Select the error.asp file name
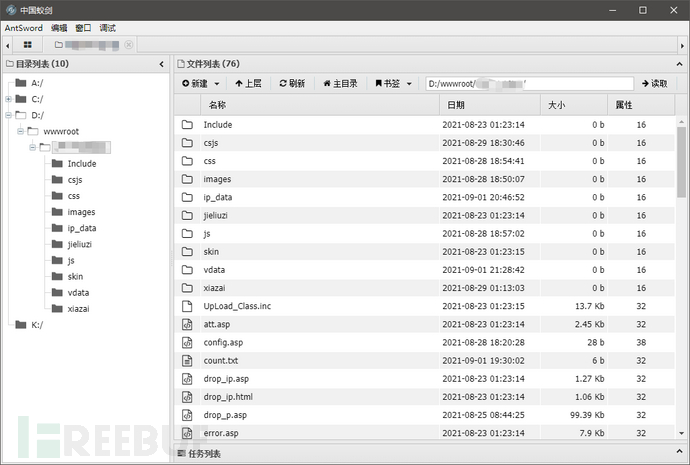The height and width of the screenshot is (465, 690). [221, 433]
